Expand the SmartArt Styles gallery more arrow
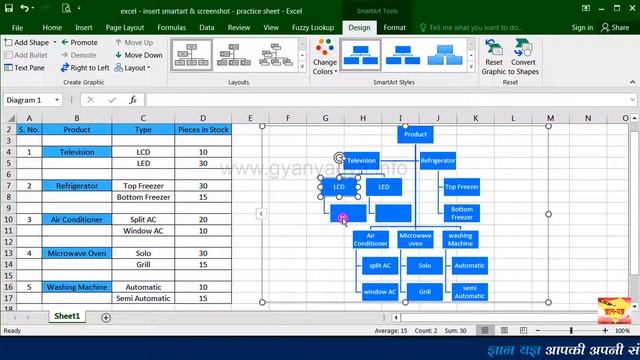This screenshot has width=640, height=360. 471,67
